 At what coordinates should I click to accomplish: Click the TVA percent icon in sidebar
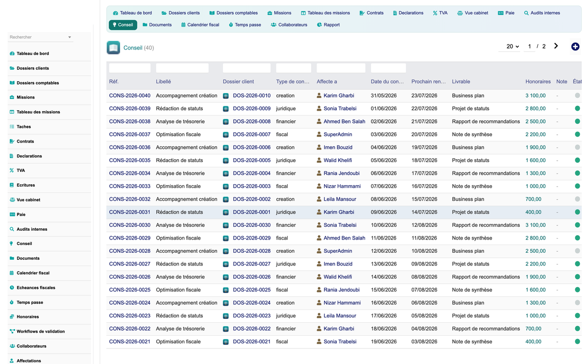point(12,170)
